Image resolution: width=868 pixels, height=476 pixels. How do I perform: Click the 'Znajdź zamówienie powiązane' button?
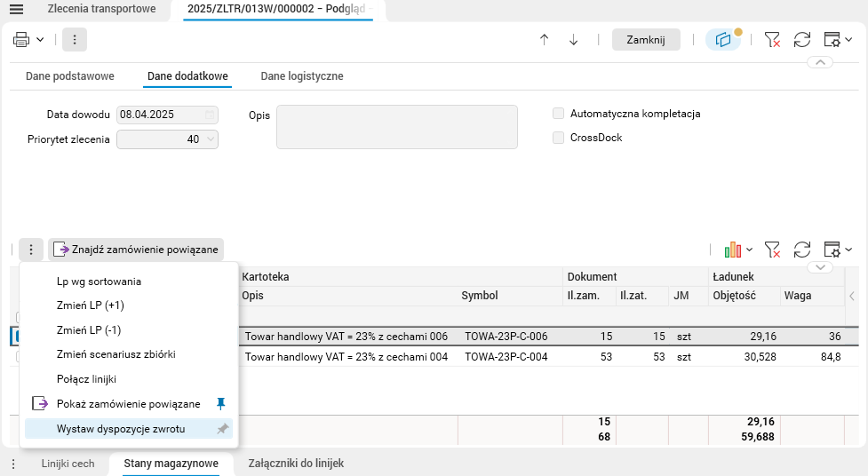pyautogui.click(x=136, y=250)
